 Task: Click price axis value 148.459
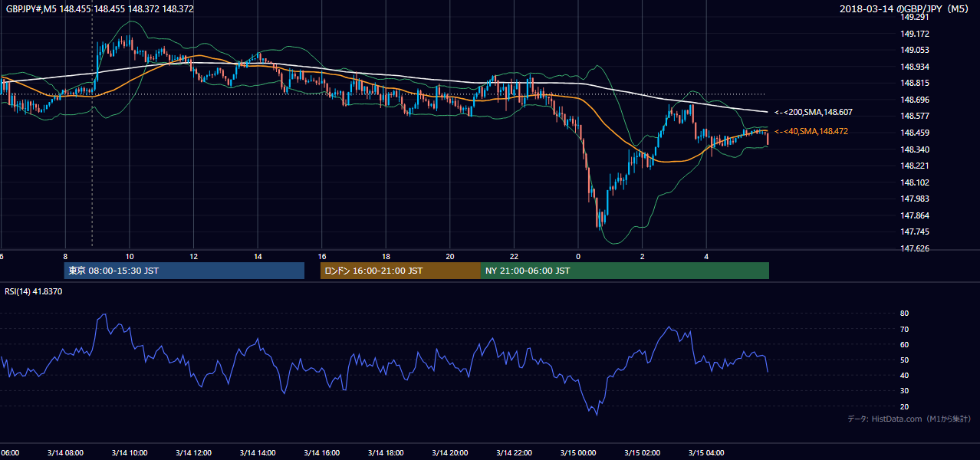[914, 133]
